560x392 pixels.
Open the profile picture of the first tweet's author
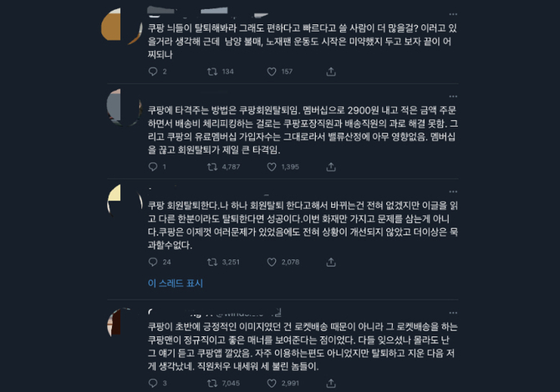tap(122, 26)
